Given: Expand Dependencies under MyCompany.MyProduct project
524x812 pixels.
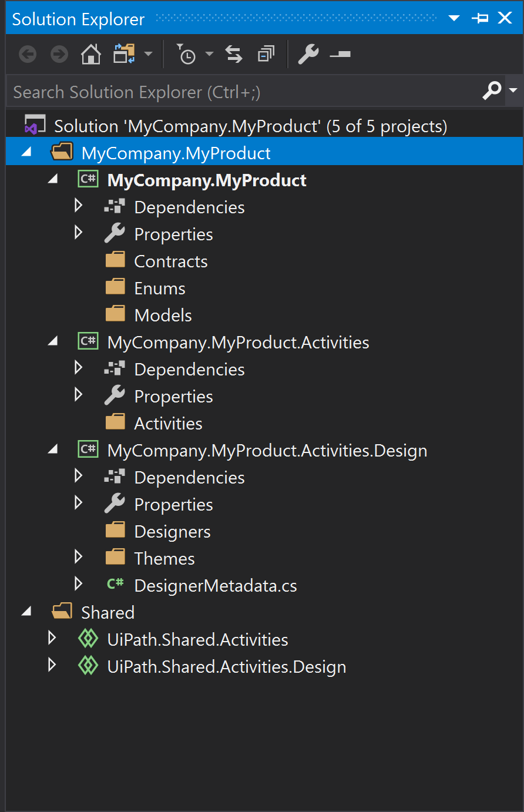Looking at the screenshot, I should pos(79,206).
